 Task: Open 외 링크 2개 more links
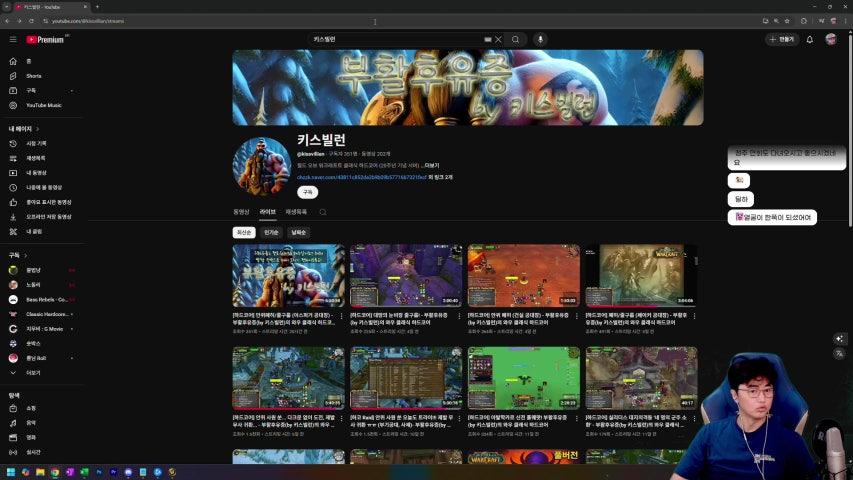coord(440,177)
